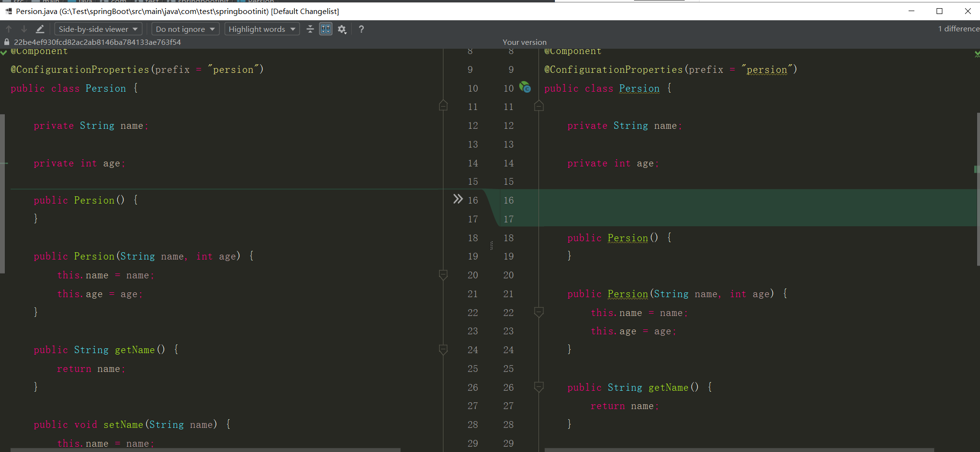Open diff viewer help
980x452 pixels.
(x=361, y=29)
